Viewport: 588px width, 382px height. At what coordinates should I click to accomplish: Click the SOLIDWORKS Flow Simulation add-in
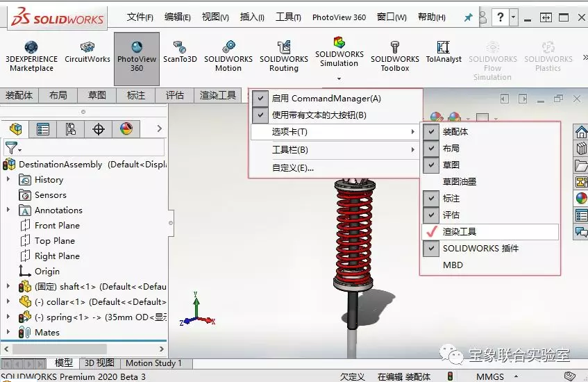click(x=492, y=61)
